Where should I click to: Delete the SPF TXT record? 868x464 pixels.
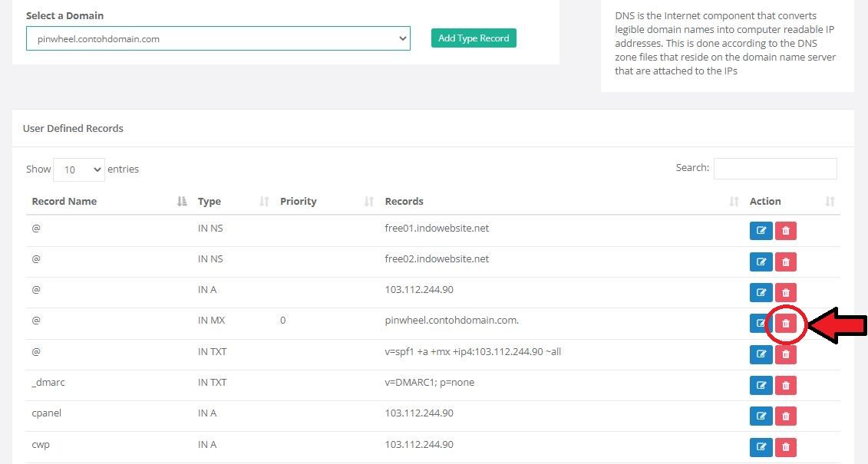(785, 354)
